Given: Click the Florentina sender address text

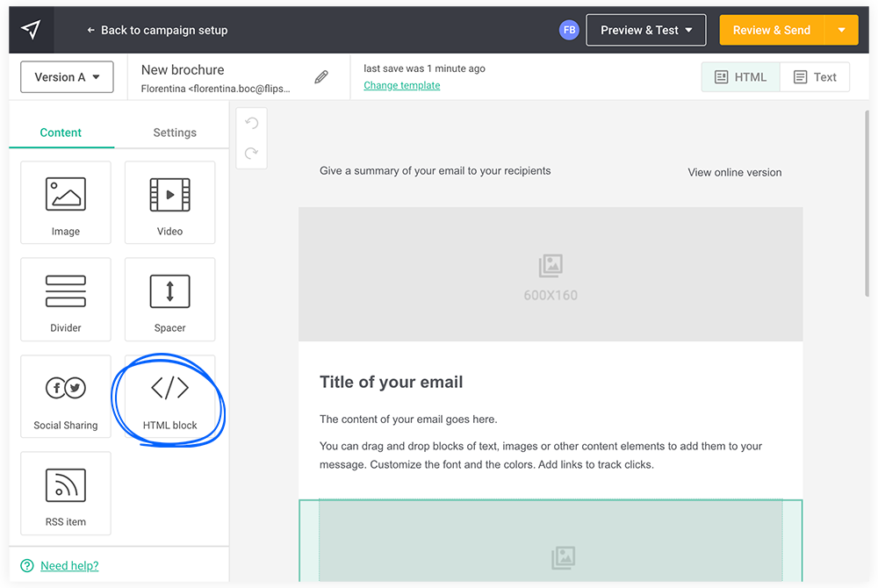Looking at the screenshot, I should pos(216,89).
